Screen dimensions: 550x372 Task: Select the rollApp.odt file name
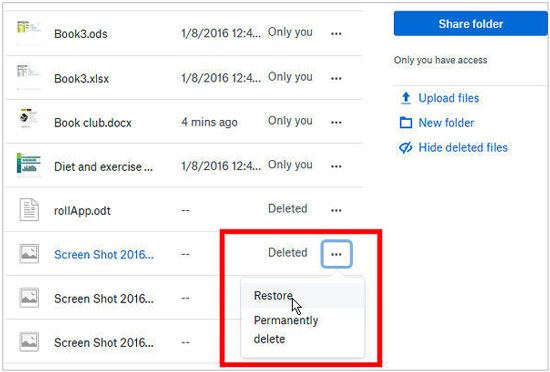tap(82, 211)
